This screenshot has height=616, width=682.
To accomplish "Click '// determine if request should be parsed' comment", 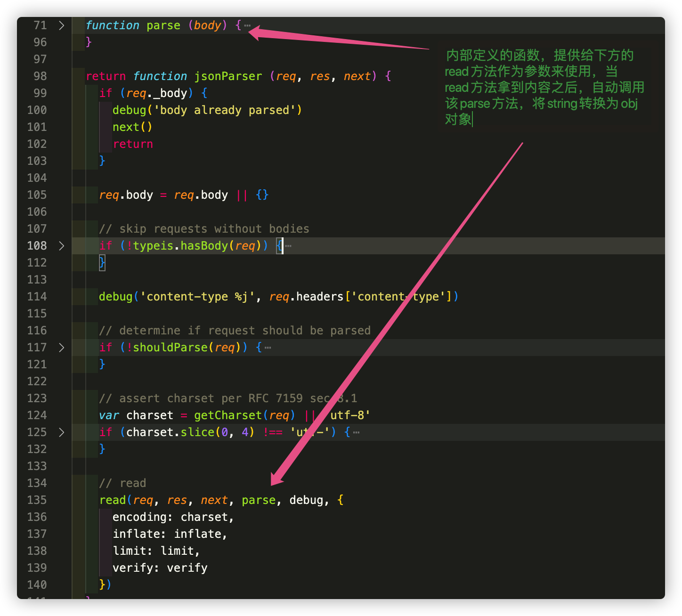I will pyautogui.click(x=235, y=331).
